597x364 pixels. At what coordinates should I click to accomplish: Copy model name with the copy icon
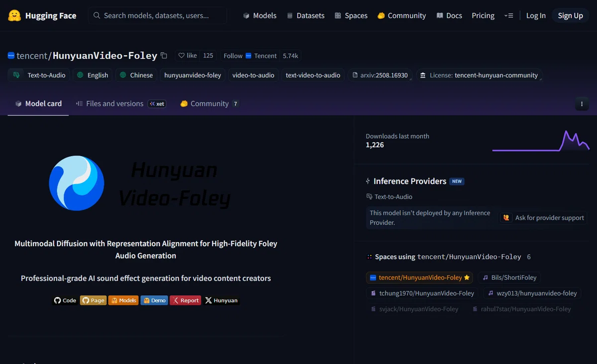[164, 56]
